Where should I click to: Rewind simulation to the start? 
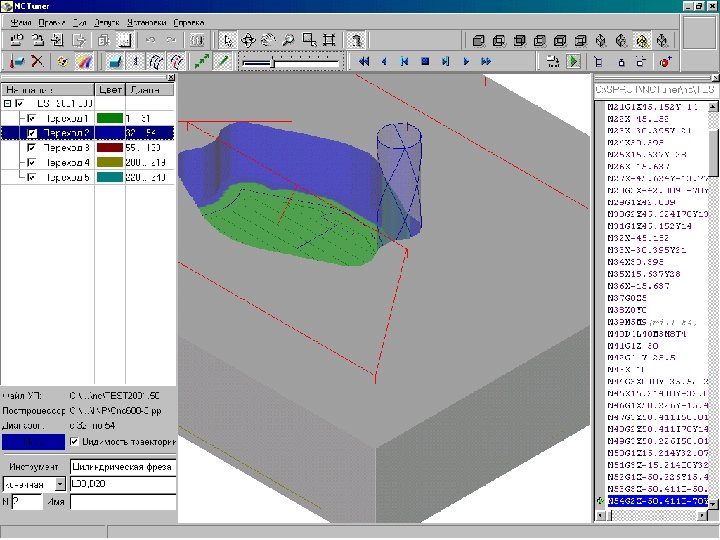(364, 62)
